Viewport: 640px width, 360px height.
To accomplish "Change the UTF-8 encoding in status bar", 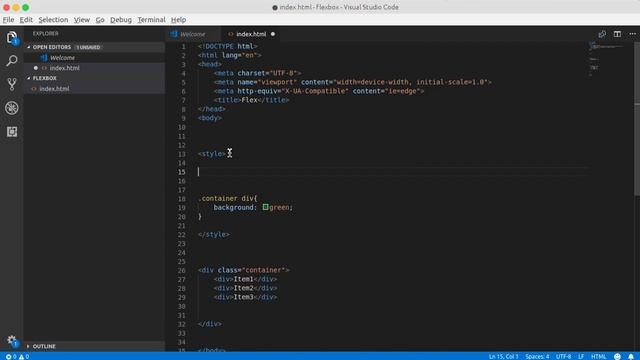I will [x=564, y=356].
